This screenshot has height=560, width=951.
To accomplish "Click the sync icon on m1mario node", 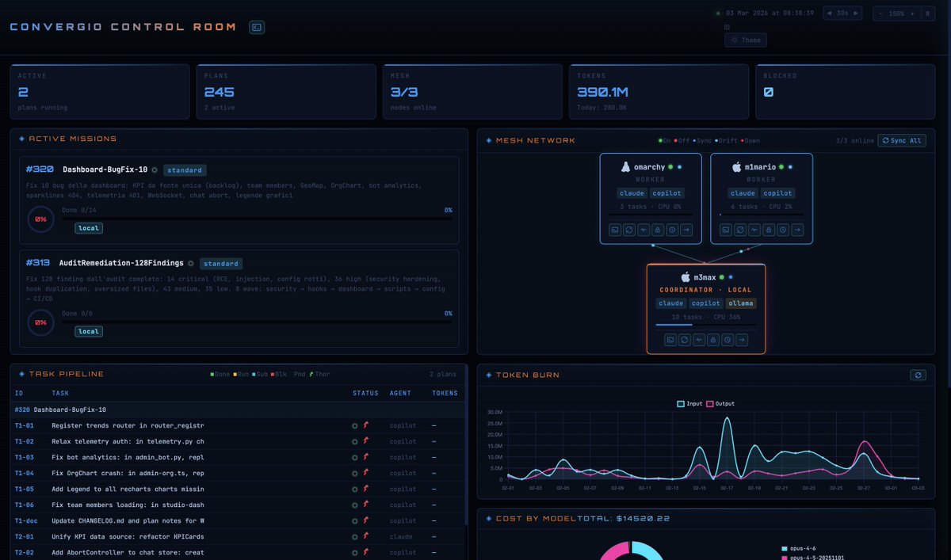I will click(740, 230).
